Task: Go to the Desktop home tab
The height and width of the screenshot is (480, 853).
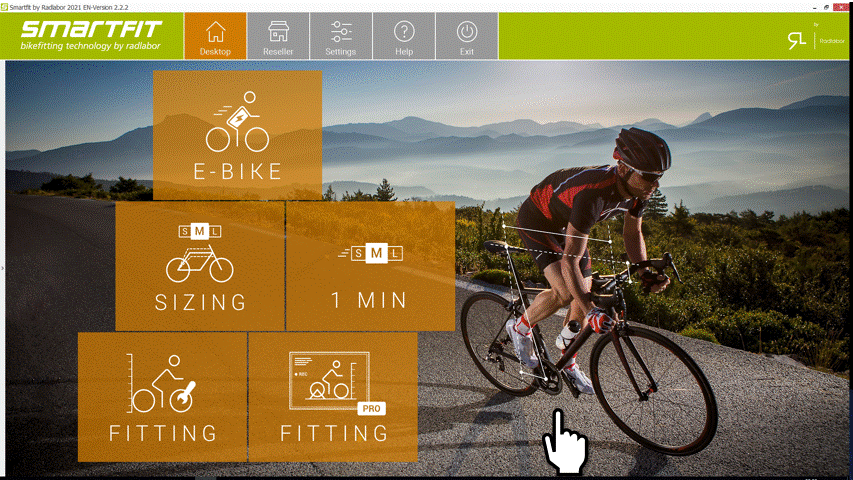Action: (x=215, y=36)
